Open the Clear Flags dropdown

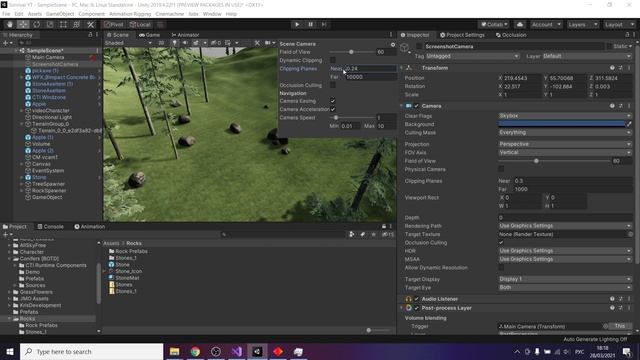(565, 116)
